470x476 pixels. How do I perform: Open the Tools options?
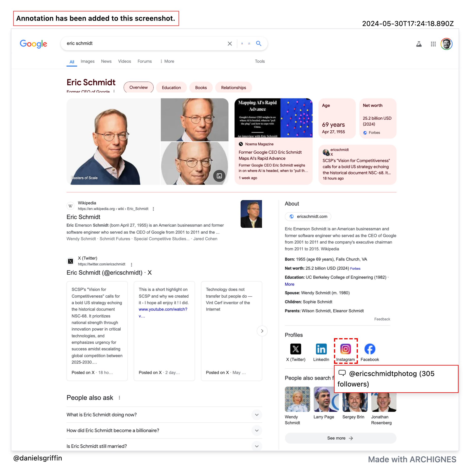click(x=260, y=61)
